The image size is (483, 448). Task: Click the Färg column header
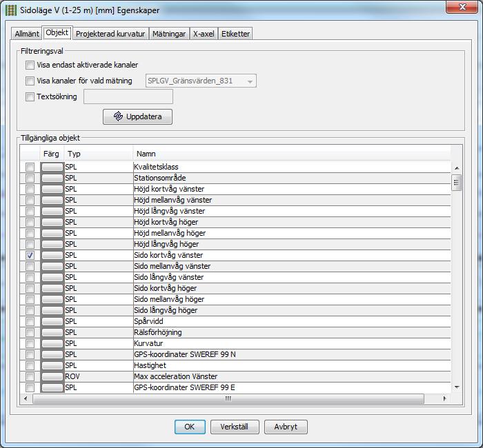(52, 154)
